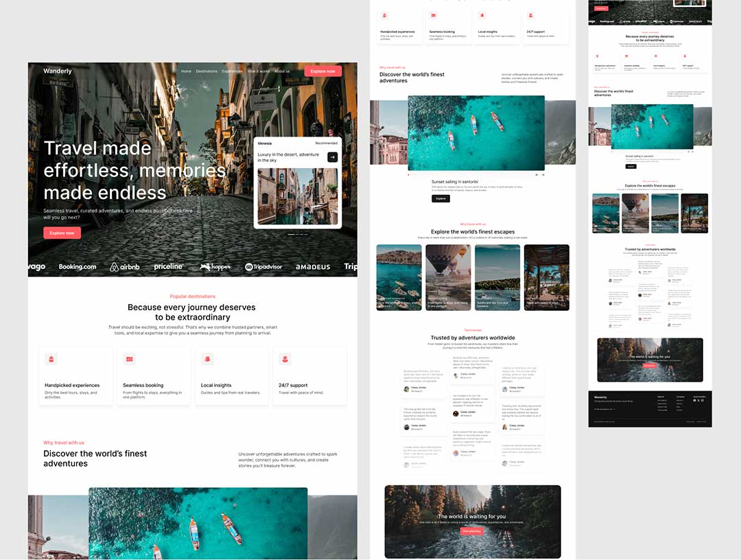Open the Venice canal photo in the Venesia card
The height and width of the screenshot is (560, 741).
click(x=297, y=196)
